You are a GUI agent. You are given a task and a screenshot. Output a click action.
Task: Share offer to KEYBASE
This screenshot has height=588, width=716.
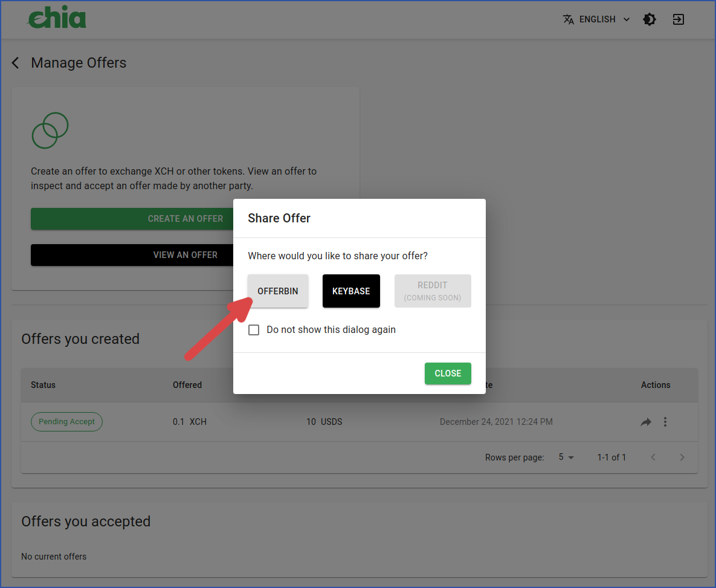click(x=351, y=291)
